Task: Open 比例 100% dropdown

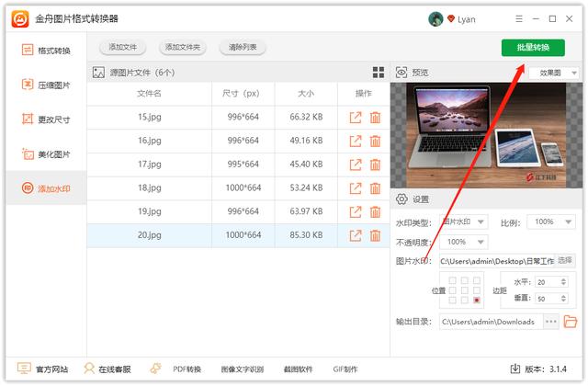Action: [551, 222]
